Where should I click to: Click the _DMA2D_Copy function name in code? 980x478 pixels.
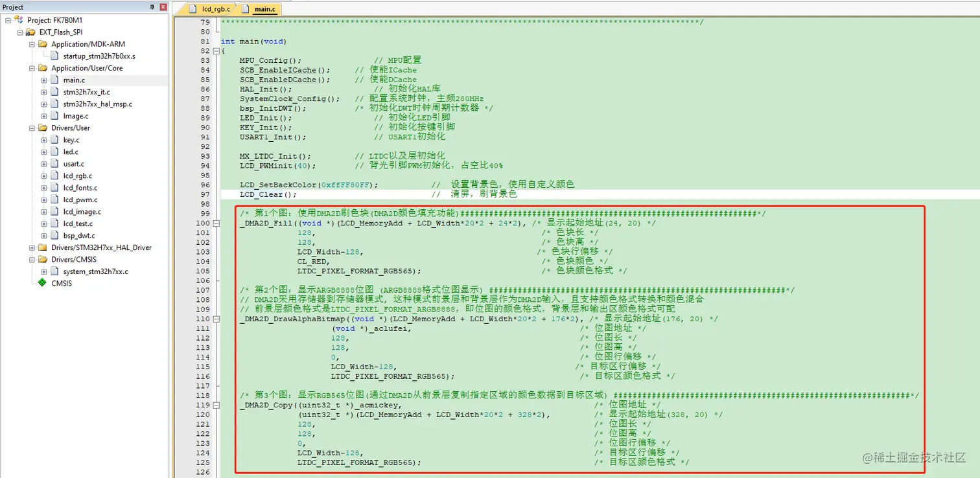point(266,405)
